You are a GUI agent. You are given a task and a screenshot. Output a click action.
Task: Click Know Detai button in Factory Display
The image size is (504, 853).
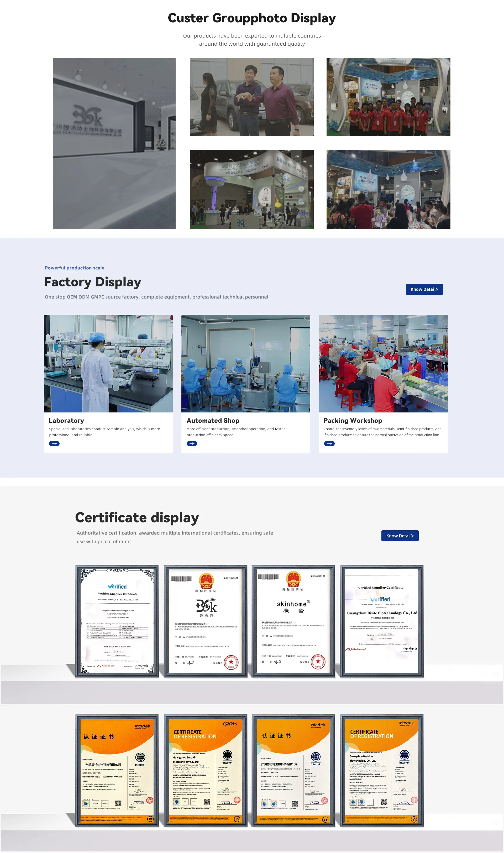click(424, 289)
